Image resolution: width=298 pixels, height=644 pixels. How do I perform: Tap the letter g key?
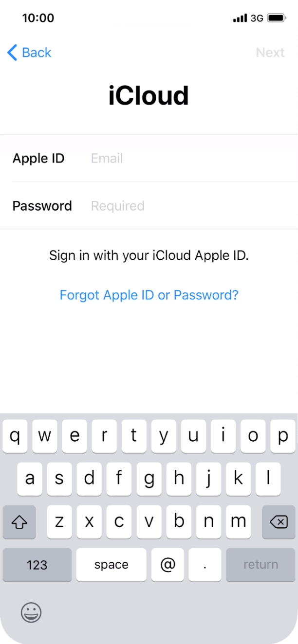click(149, 479)
